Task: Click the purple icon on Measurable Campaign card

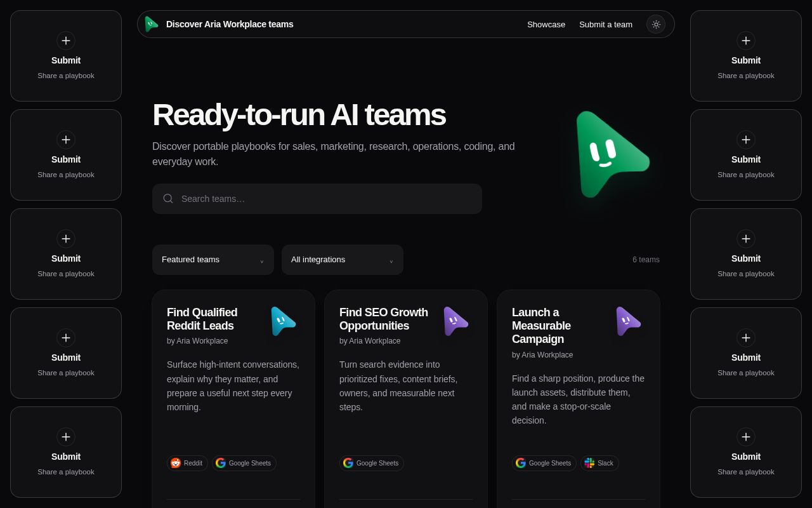Action: tap(628, 321)
